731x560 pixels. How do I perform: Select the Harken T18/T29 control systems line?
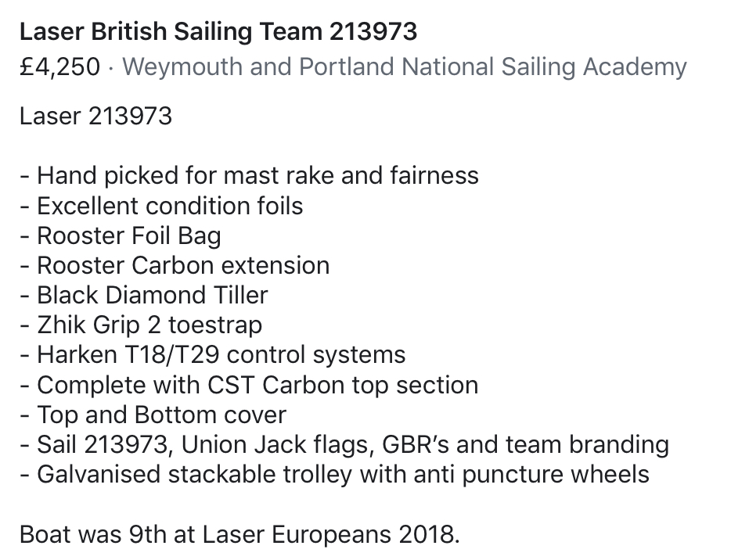coord(213,354)
